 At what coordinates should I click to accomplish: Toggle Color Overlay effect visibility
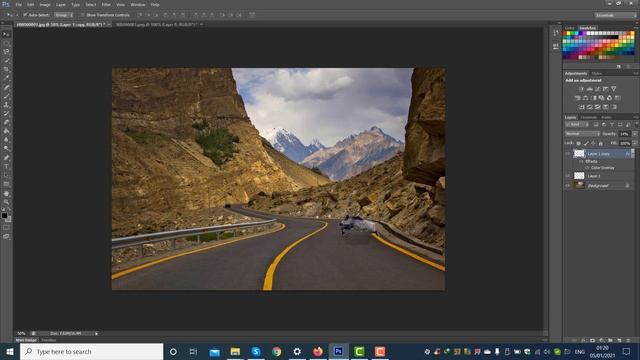pos(587,168)
